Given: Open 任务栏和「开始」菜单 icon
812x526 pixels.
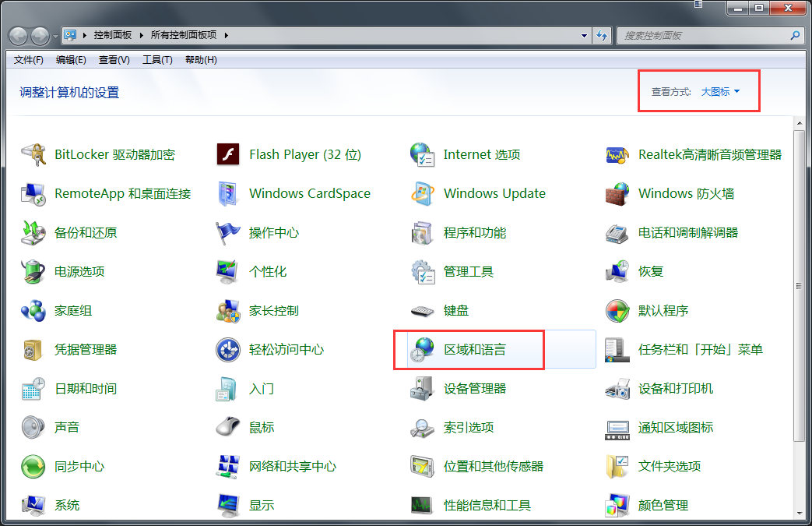Looking at the screenshot, I should [617, 350].
